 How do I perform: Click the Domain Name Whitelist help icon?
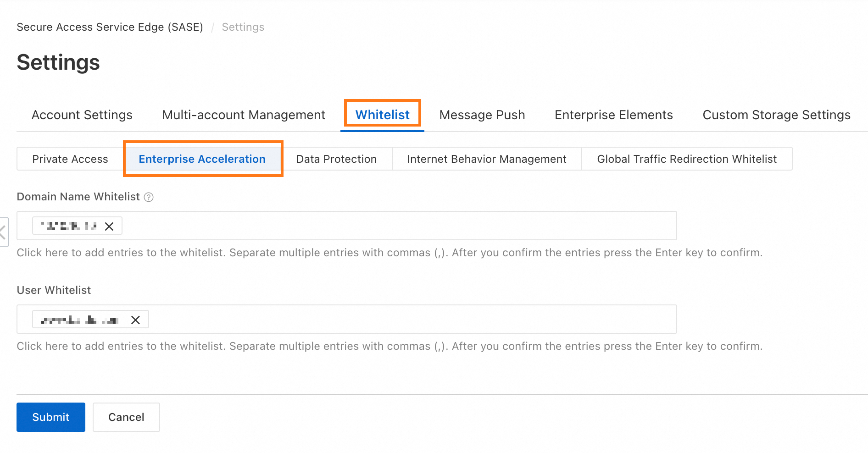click(149, 197)
